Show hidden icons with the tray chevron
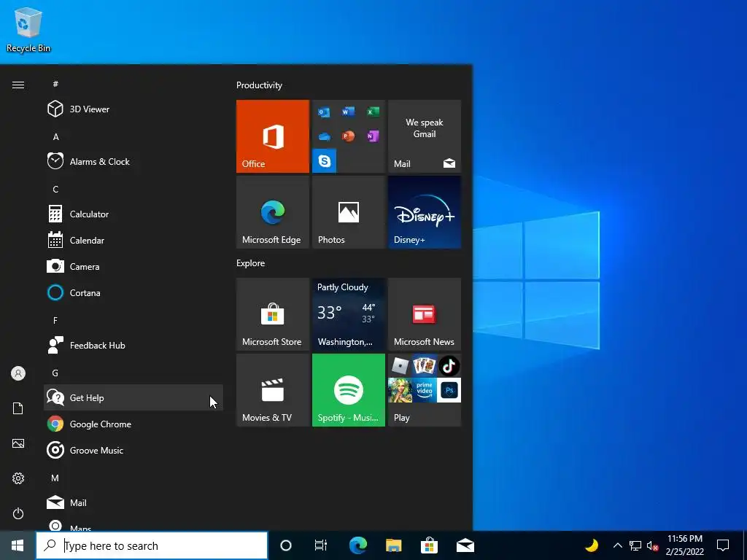This screenshot has height=560, width=747. click(617, 545)
